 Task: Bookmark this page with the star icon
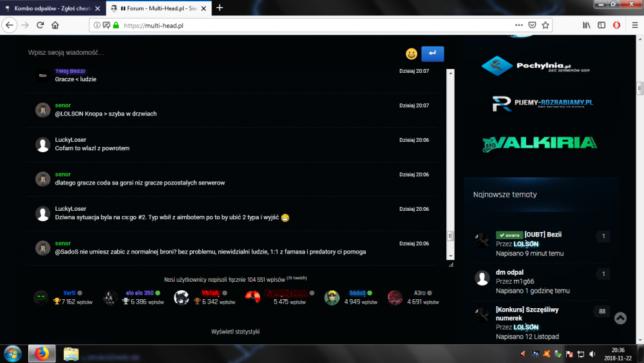[x=545, y=25]
